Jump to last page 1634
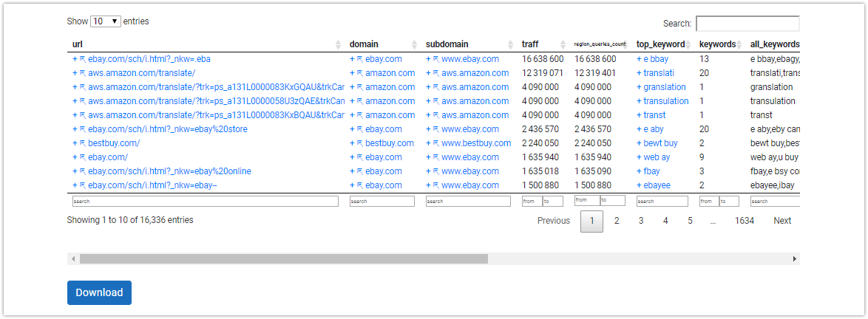This screenshot has height=319, width=868. point(745,221)
